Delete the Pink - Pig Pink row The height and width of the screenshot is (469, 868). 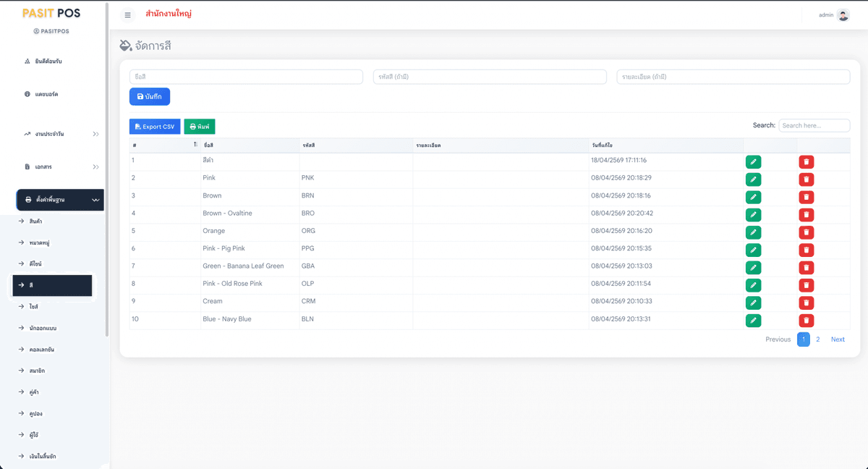click(807, 250)
